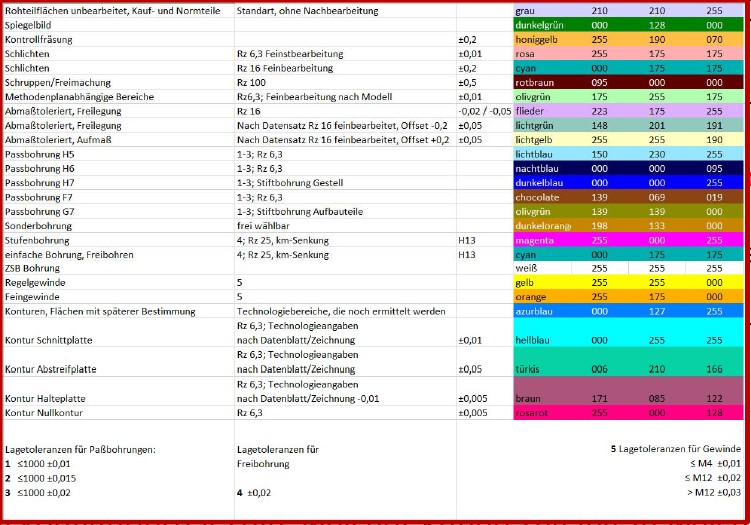Select the "Rz 6,3 Feinstbearbeitung" cell

point(345,54)
